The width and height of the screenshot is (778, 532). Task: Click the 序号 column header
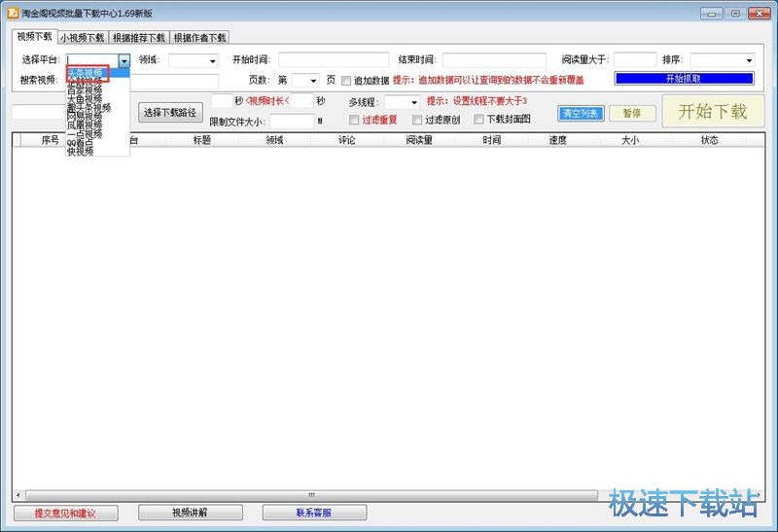coord(50,140)
